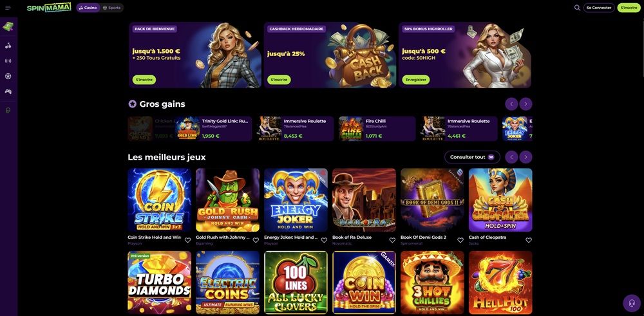The image size is (644, 316).
Task: Go to previous Gros gains with left arrow
Action: [x=511, y=104]
